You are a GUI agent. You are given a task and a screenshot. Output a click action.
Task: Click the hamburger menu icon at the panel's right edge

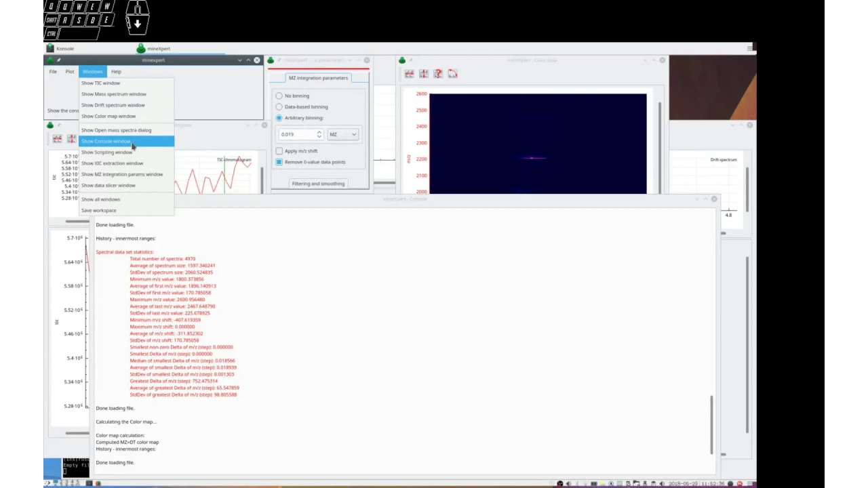point(750,48)
